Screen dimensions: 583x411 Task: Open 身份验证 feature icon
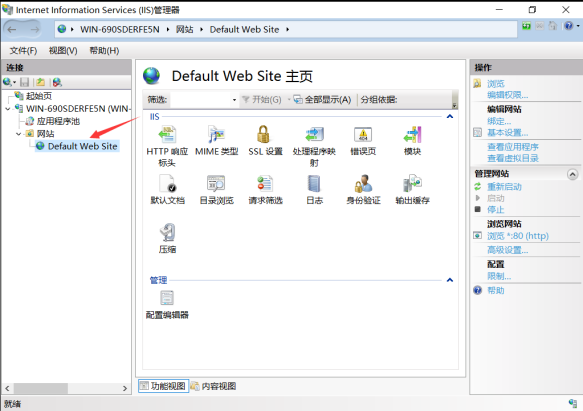(x=363, y=184)
